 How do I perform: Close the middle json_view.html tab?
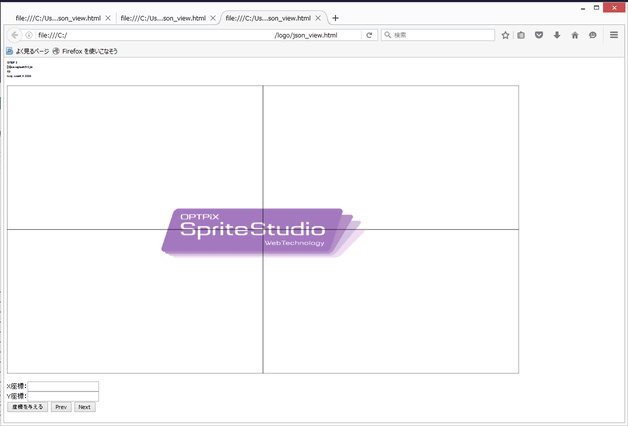213,18
